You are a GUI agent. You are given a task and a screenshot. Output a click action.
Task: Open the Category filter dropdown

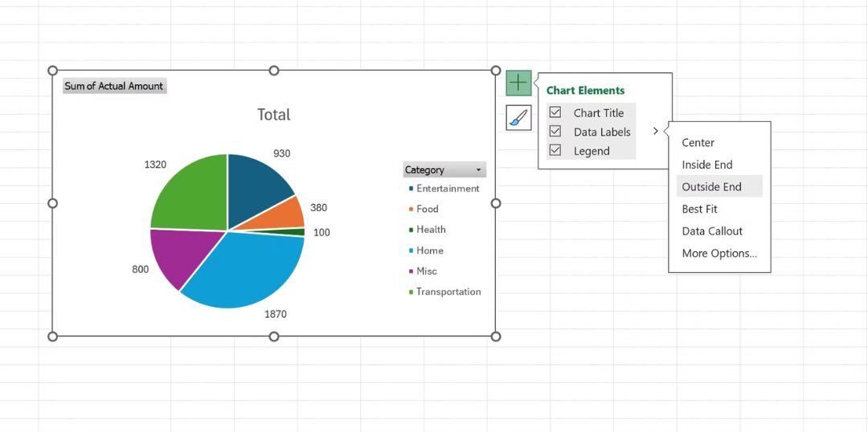point(479,170)
